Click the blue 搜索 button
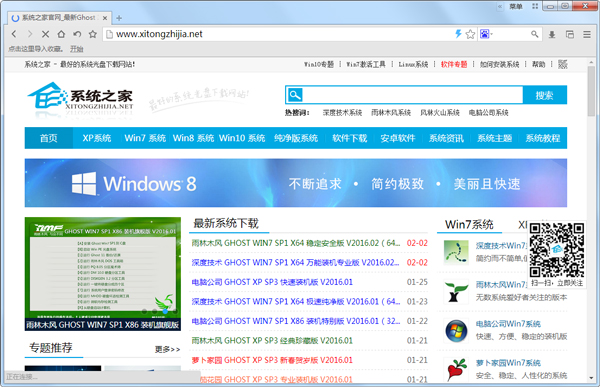The width and height of the screenshot is (600, 387). pyautogui.click(x=545, y=95)
